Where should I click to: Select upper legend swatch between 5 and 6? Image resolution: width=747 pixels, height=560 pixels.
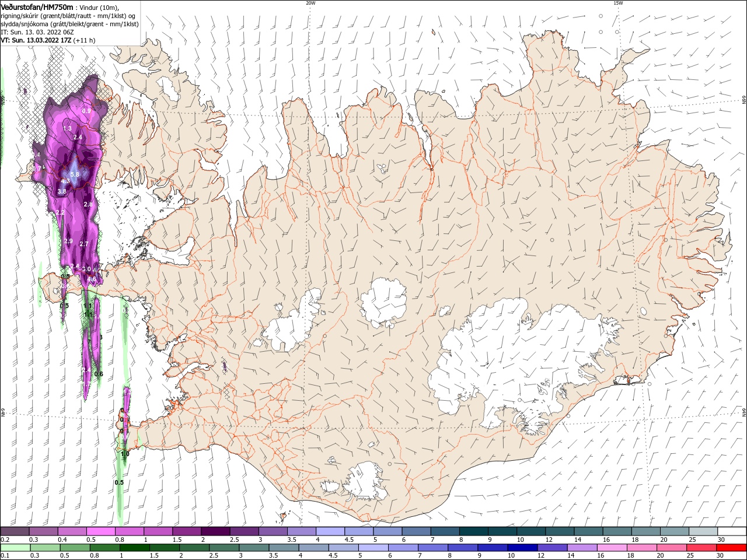(387, 531)
